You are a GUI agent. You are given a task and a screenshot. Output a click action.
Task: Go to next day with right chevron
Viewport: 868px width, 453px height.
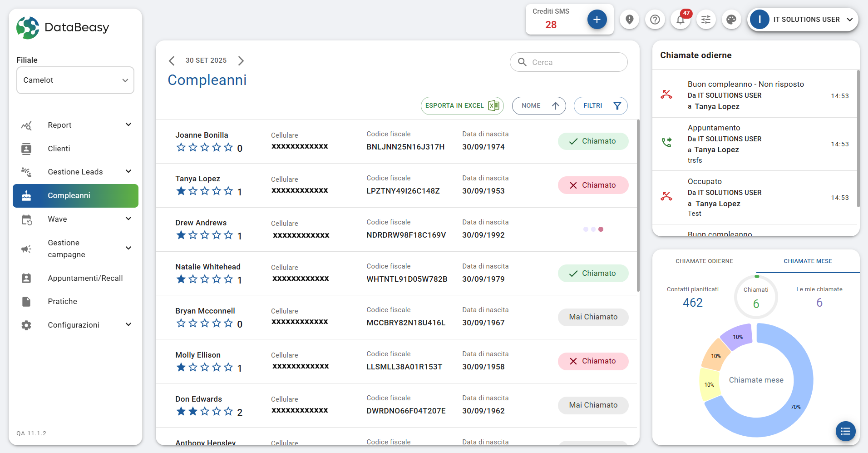(x=241, y=61)
